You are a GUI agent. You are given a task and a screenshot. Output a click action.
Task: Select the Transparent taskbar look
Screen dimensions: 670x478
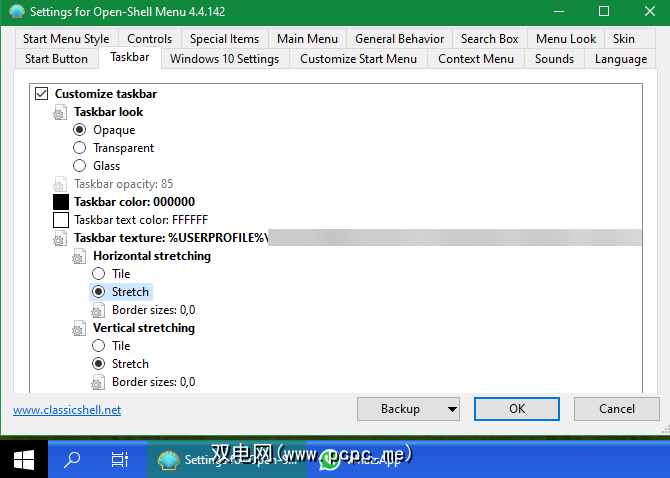(x=79, y=148)
